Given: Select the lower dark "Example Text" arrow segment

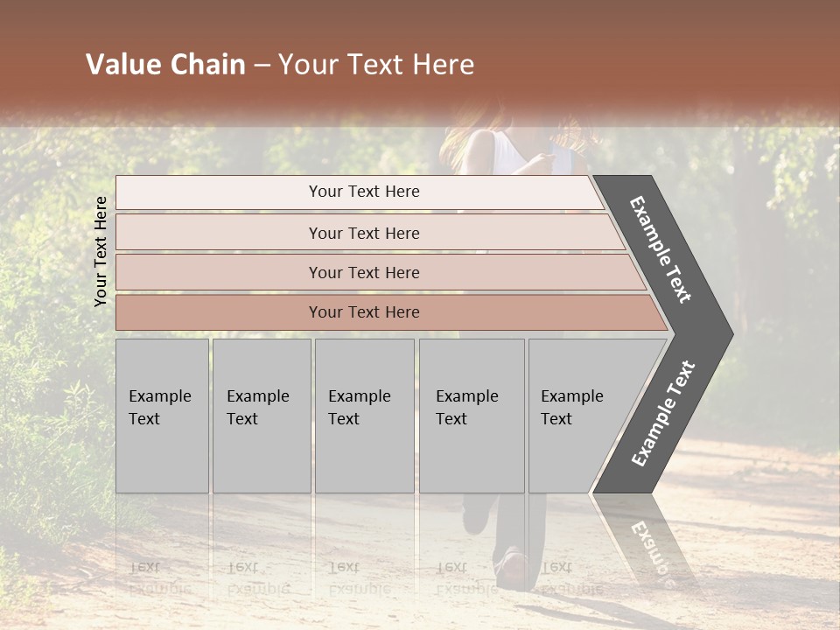Looking at the screenshot, I should click(x=663, y=413).
